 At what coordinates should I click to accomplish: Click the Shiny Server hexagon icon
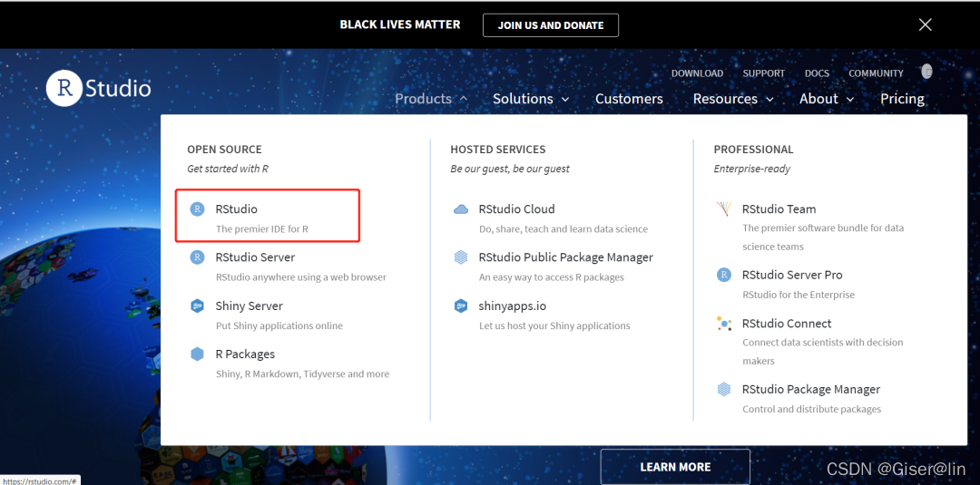[x=198, y=306]
